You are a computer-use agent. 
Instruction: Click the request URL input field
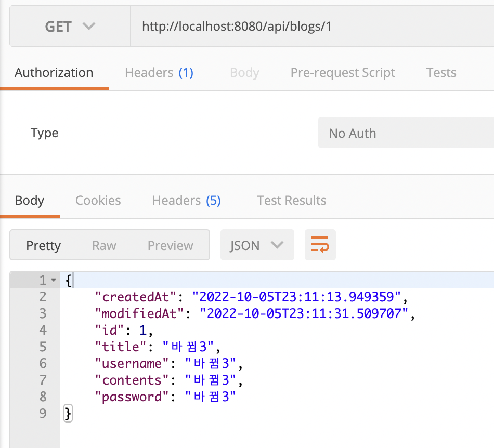pos(312,26)
